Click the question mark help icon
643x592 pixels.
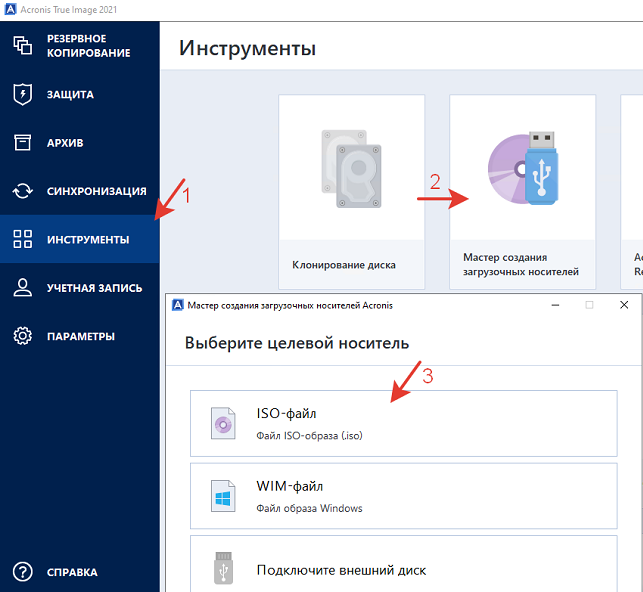pyautogui.click(x=23, y=572)
